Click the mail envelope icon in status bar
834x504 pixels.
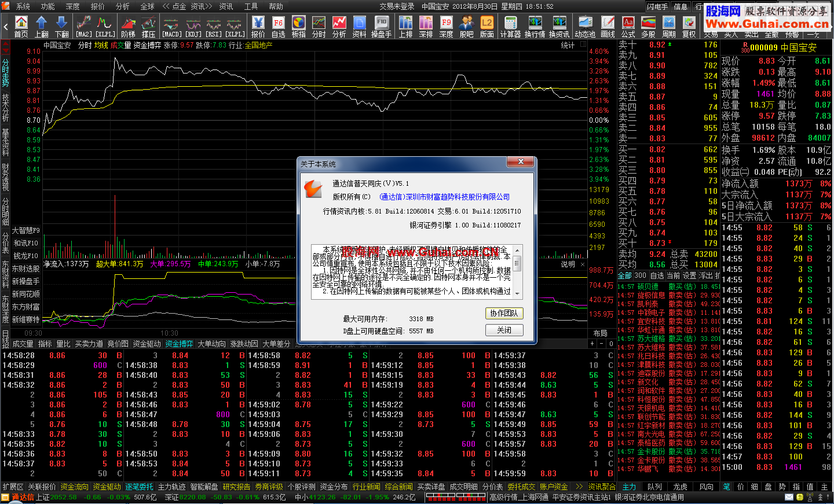pos(789,497)
